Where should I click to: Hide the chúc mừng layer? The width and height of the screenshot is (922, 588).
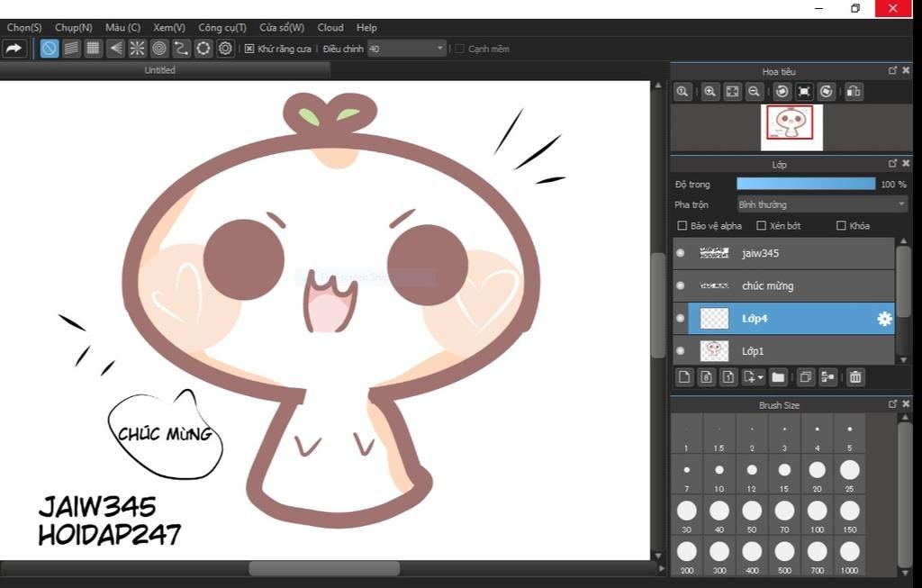[x=681, y=285]
